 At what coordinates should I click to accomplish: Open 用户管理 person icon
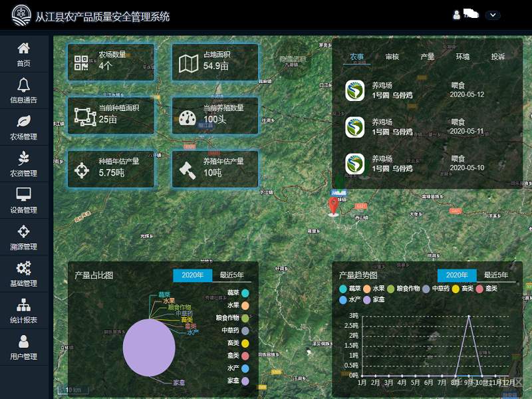[23, 341]
